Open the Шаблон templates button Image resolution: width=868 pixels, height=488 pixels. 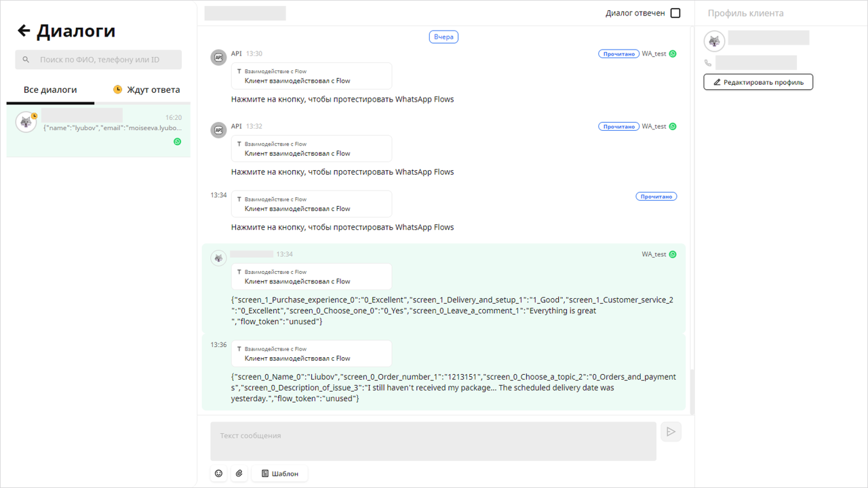[279, 473]
